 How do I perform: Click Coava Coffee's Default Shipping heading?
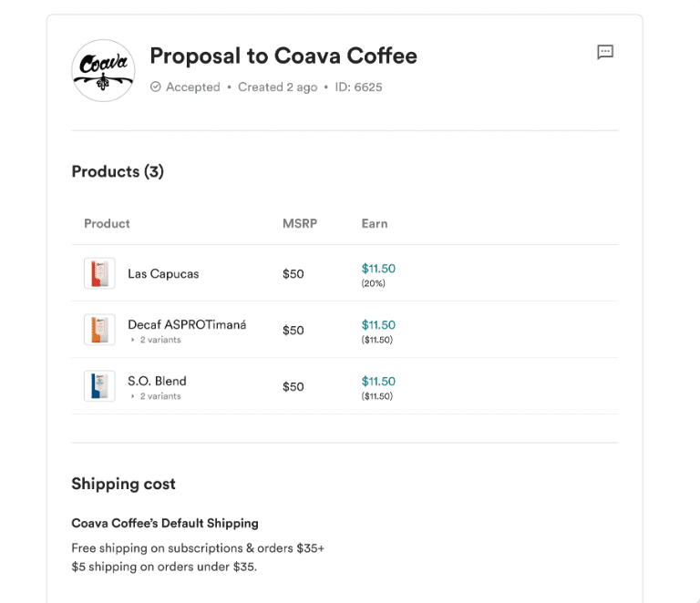click(x=165, y=524)
